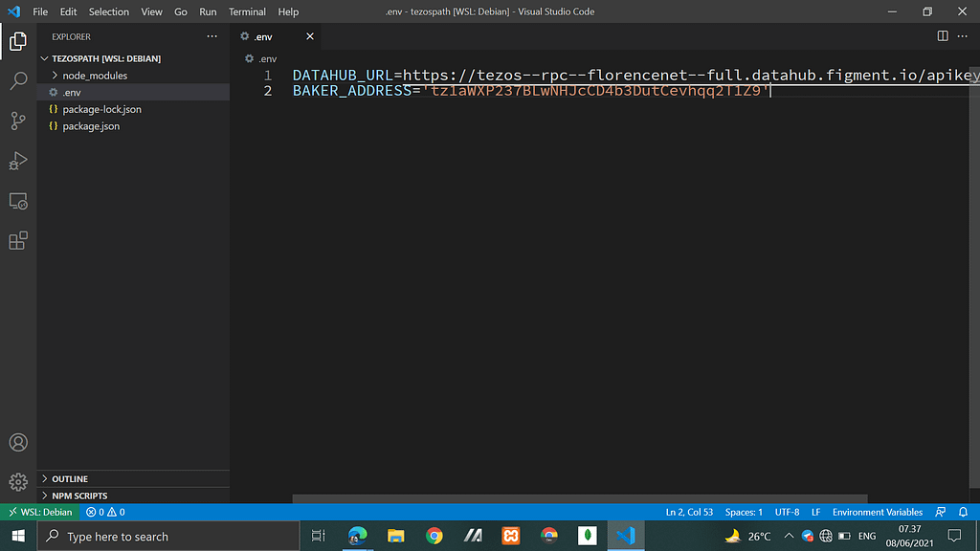Open the Terminal menu
The image size is (980, 551).
click(x=247, y=11)
